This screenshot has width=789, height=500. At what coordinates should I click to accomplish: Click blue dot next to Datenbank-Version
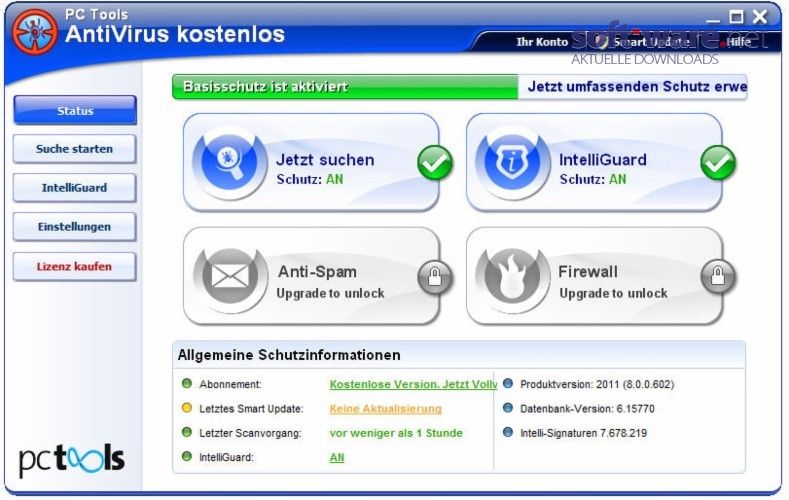(x=508, y=408)
